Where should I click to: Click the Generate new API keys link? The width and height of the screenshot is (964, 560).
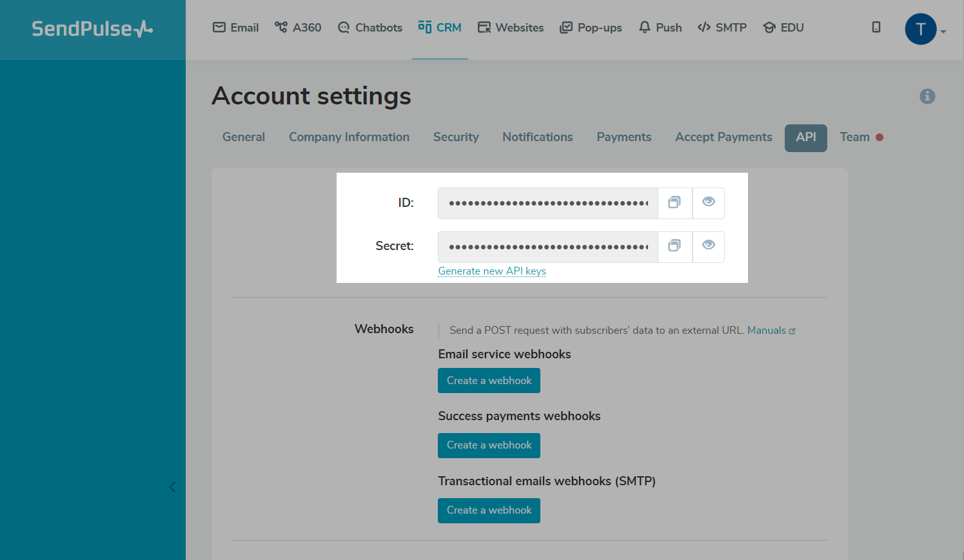click(x=492, y=271)
